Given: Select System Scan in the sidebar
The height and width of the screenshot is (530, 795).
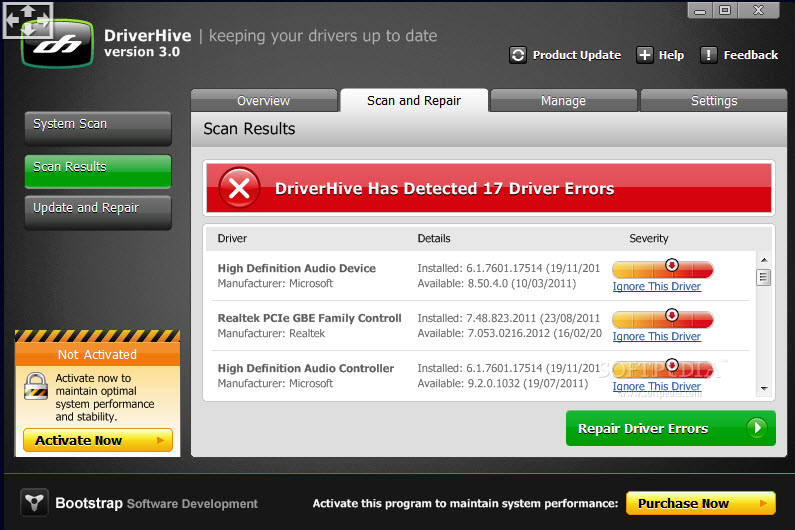Looking at the screenshot, I should pyautogui.click(x=98, y=128).
